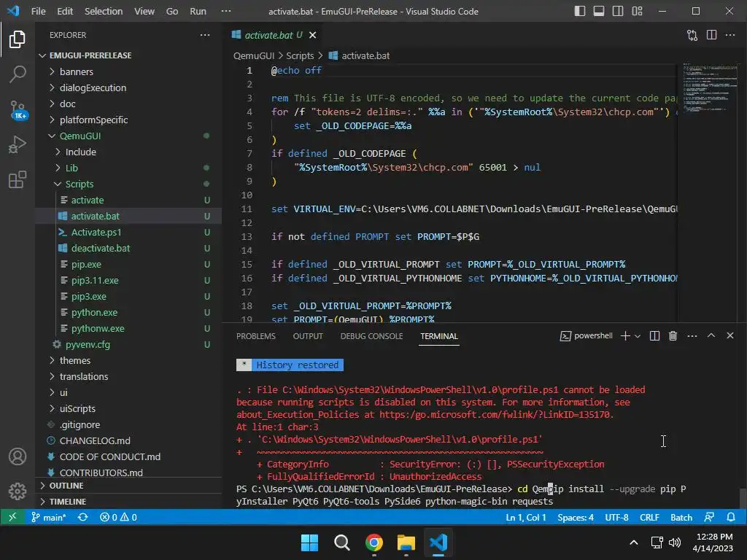Synchronize changes icon in status bar

83,517
